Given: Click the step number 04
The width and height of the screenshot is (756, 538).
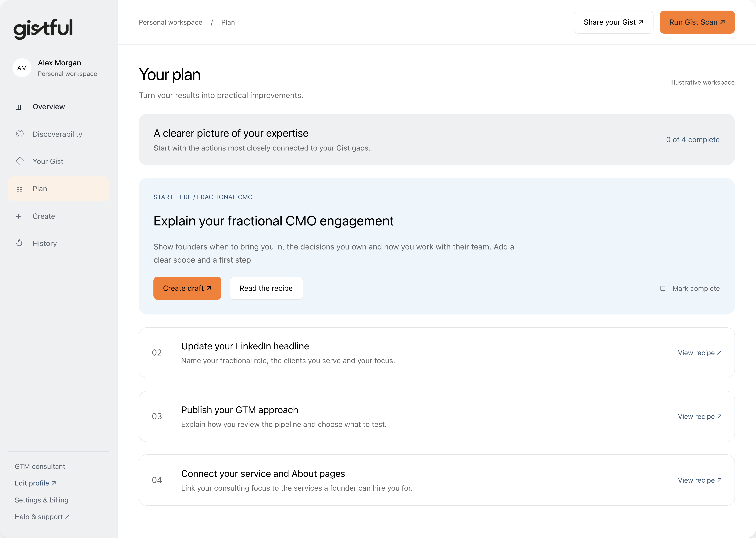Looking at the screenshot, I should pos(157,480).
